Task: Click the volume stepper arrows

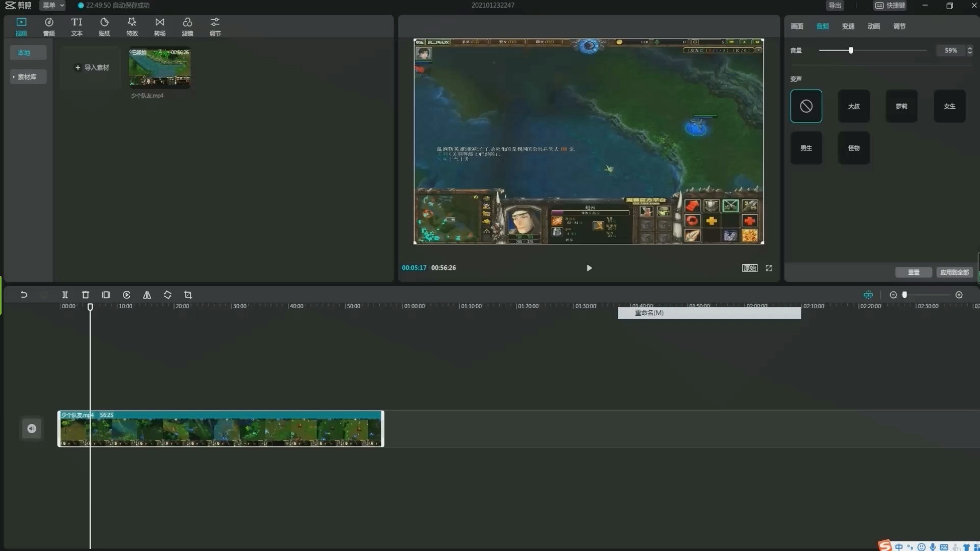Action: (970, 51)
